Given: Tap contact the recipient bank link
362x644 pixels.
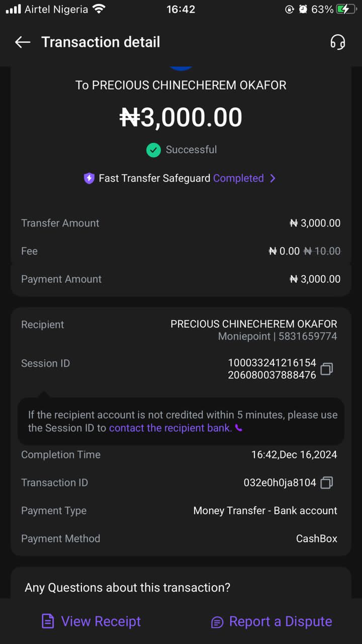Looking at the screenshot, I should tap(170, 428).
